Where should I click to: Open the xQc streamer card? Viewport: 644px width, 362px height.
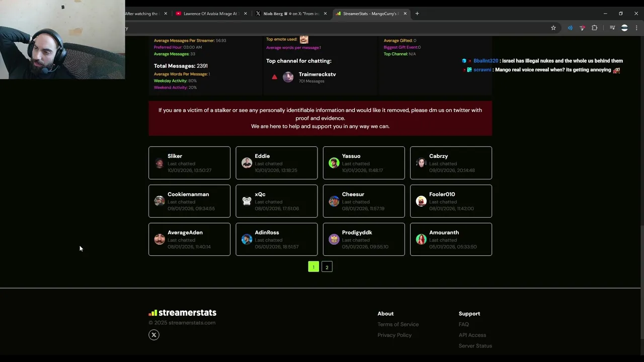(x=277, y=201)
